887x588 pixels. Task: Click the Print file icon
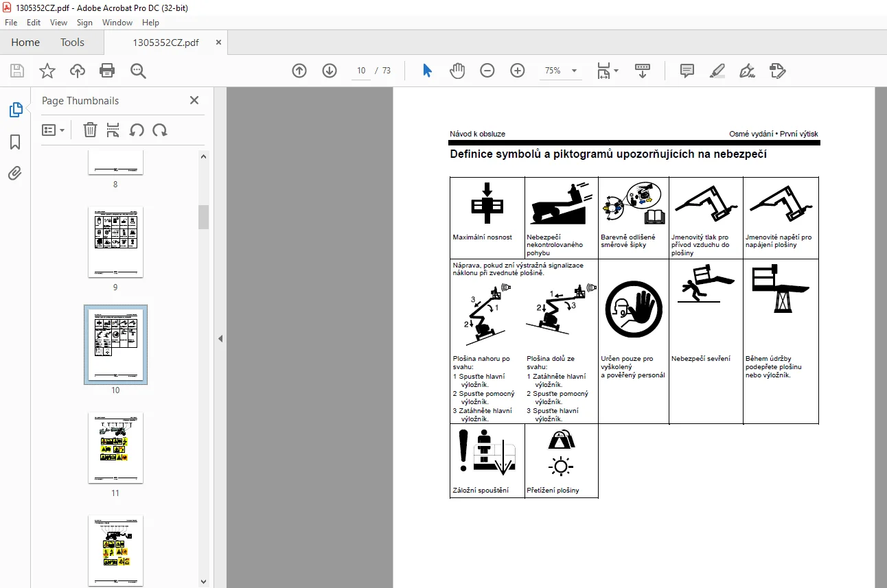[107, 71]
